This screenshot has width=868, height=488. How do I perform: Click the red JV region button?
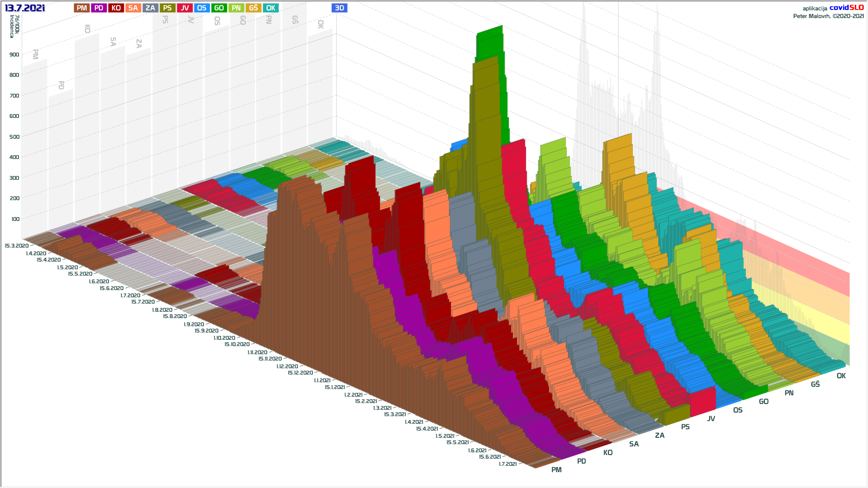(x=185, y=8)
